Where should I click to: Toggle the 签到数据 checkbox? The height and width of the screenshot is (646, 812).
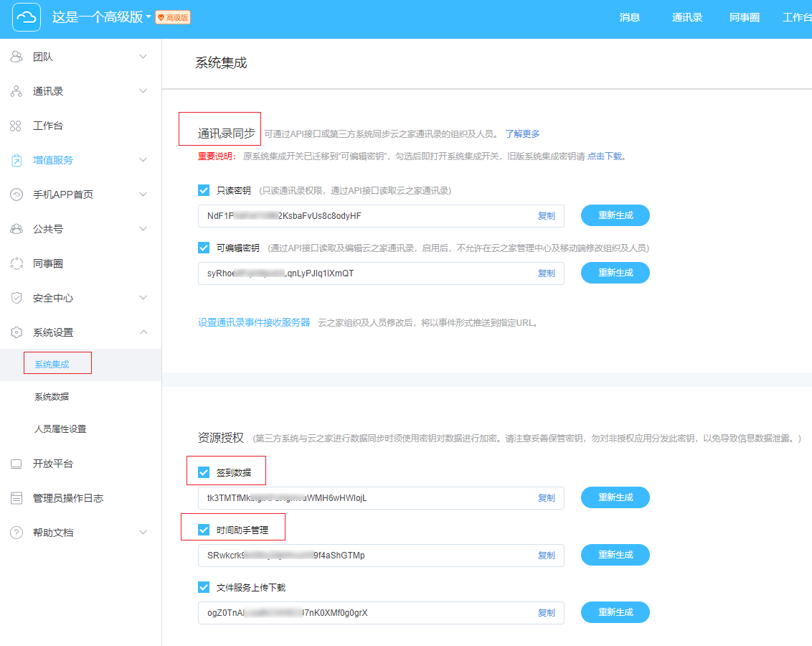(x=204, y=472)
